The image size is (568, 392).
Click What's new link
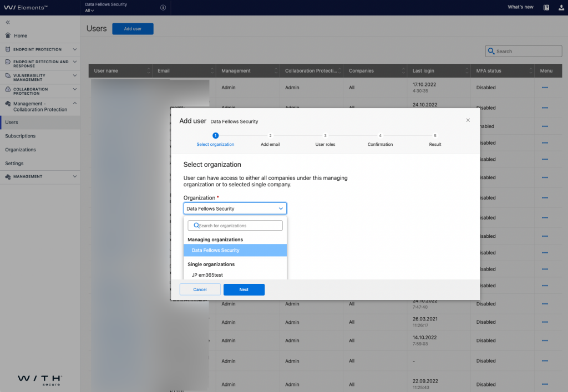pos(520,7)
